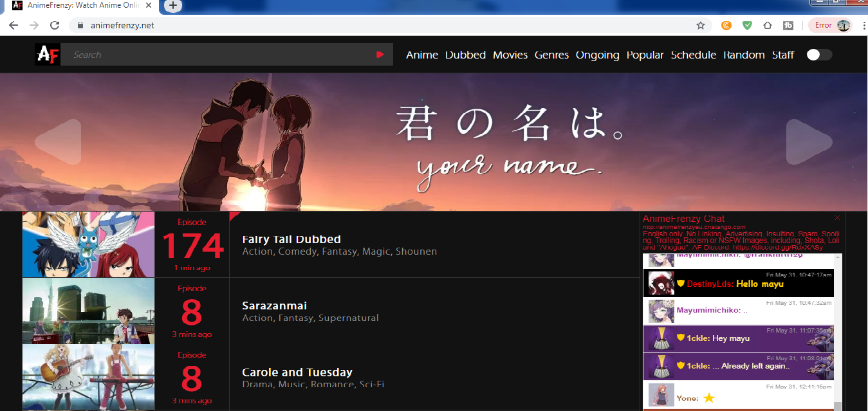868x411 pixels.
Task: Open the Popular anime list
Action: pos(645,55)
